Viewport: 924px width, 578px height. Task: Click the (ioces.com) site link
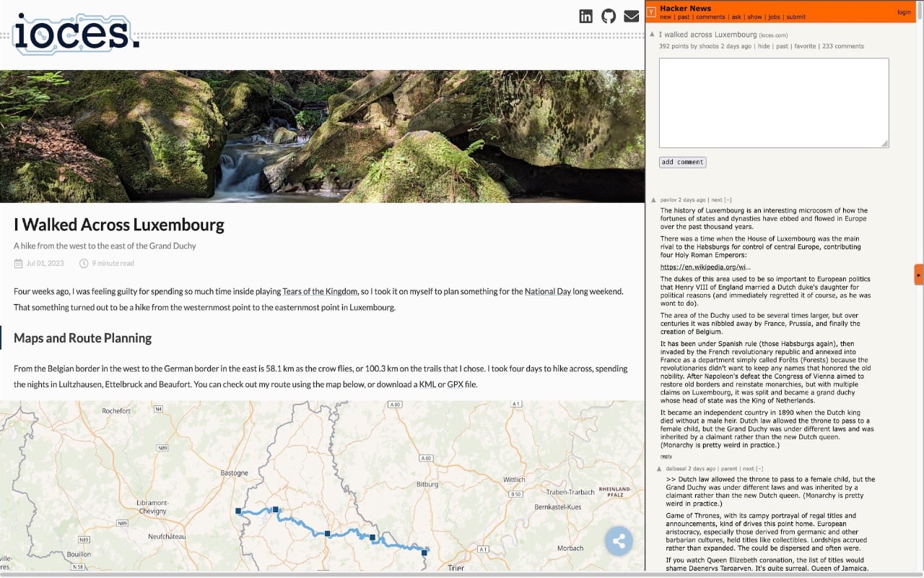click(x=773, y=35)
